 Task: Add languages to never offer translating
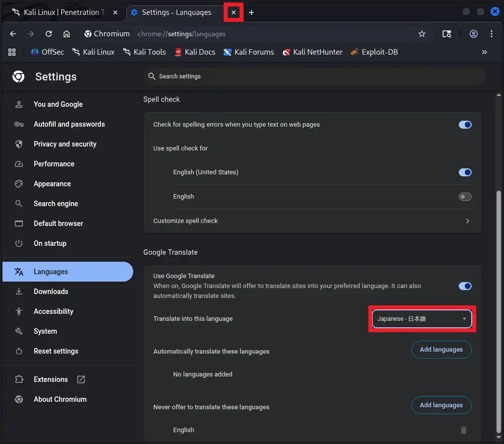coord(441,405)
